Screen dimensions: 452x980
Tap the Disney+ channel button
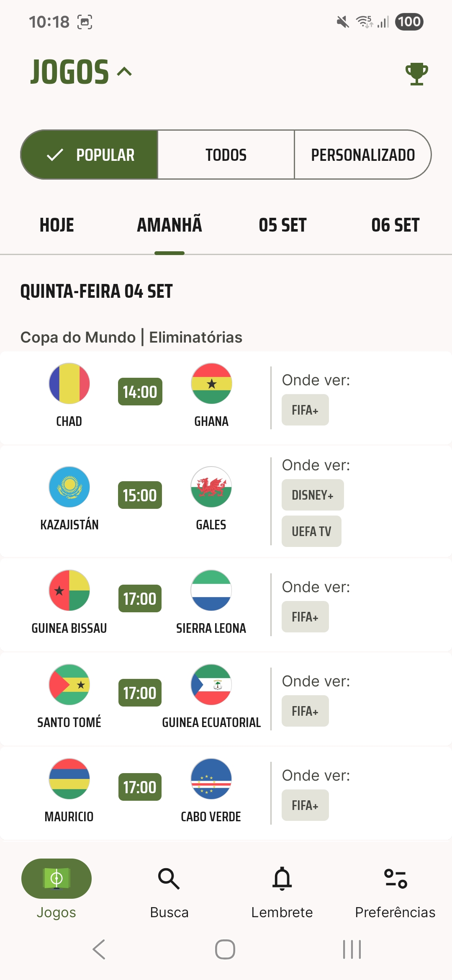(x=313, y=495)
